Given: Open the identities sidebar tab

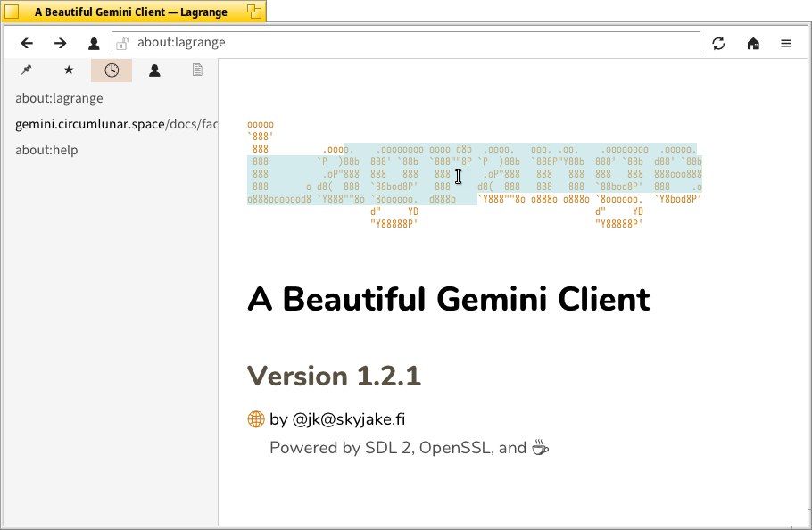Looking at the screenshot, I should tap(154, 70).
